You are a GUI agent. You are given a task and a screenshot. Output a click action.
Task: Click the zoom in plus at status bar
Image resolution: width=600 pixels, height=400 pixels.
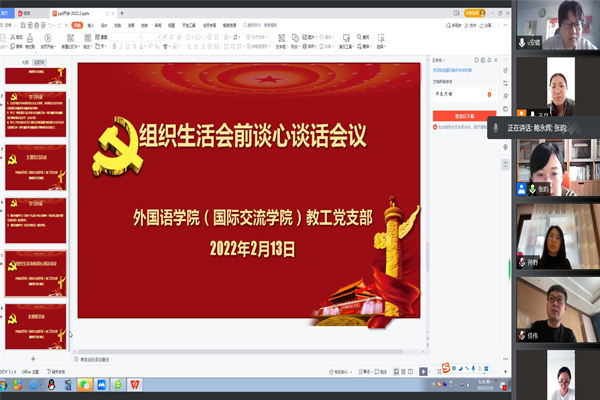click(505, 372)
